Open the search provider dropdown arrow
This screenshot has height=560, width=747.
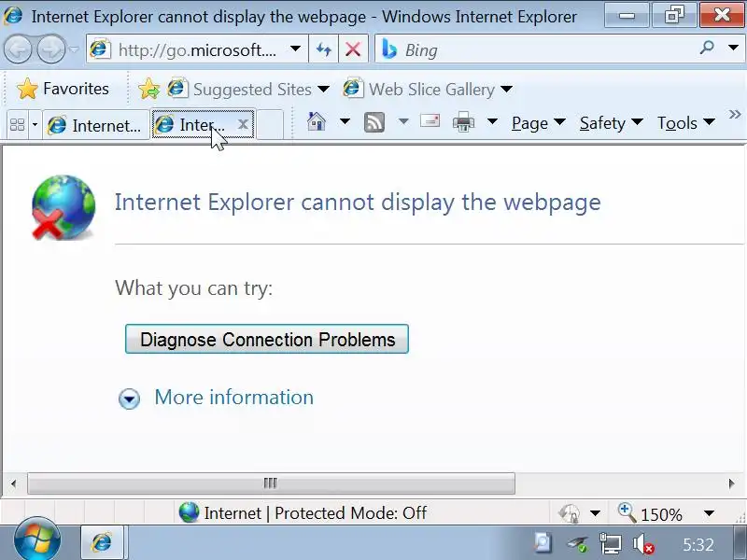733,48
